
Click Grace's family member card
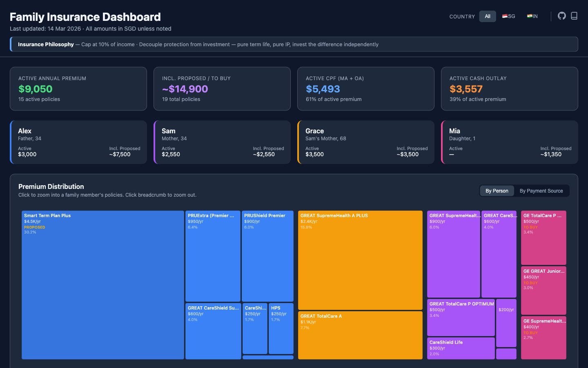click(x=366, y=142)
